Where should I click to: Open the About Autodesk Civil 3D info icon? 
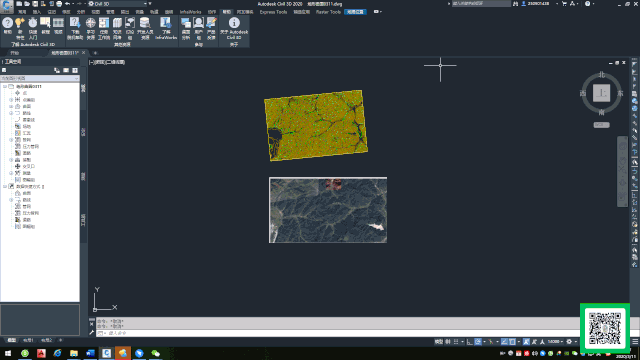click(234, 23)
